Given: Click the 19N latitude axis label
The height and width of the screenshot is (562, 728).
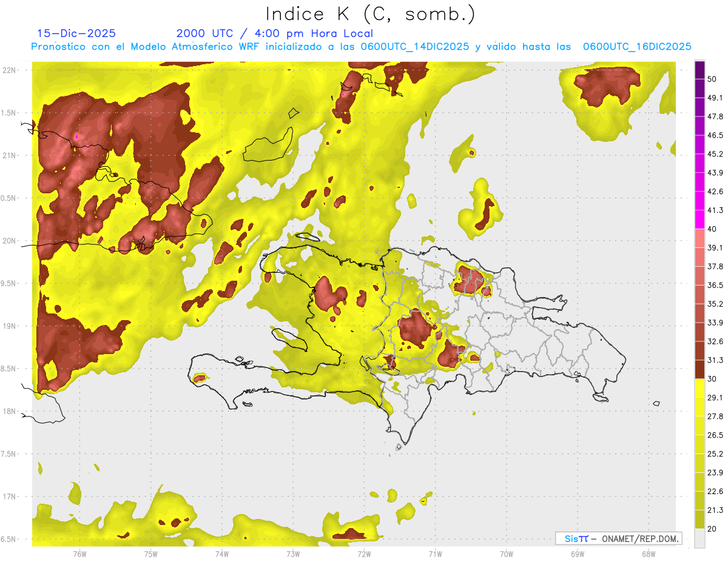Looking at the screenshot, I should 9,326.
